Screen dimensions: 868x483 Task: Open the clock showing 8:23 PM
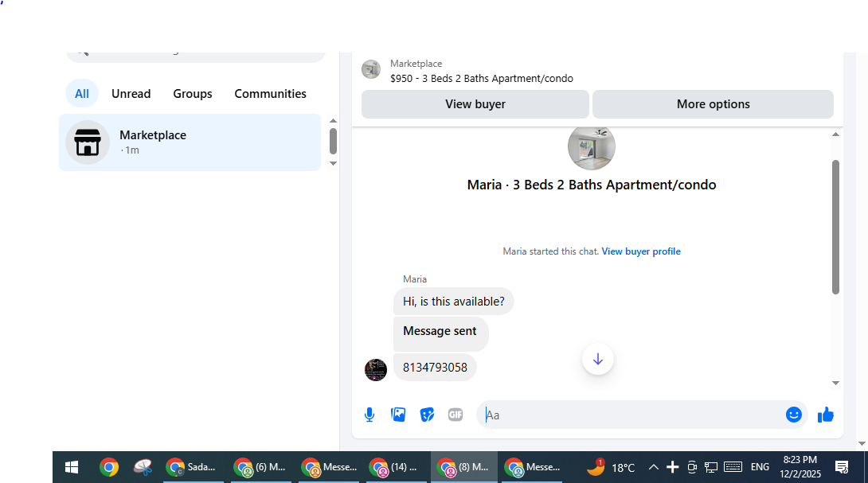click(800, 467)
